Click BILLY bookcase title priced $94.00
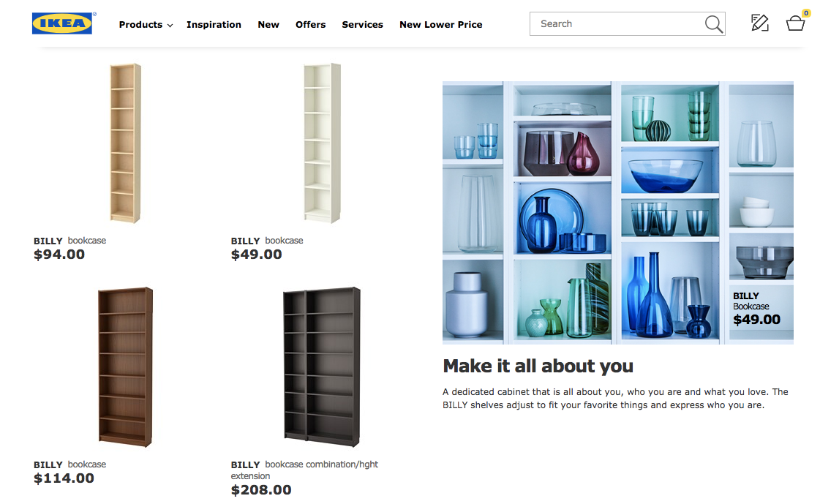This screenshot has width=820, height=504. 70,241
